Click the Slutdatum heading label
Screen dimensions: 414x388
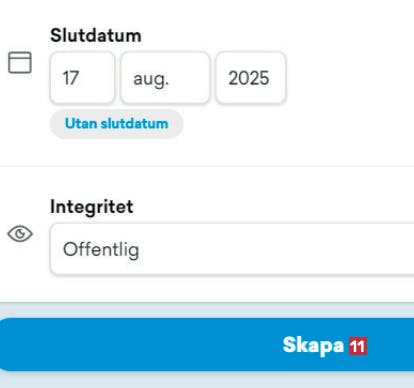pyautogui.click(x=96, y=35)
